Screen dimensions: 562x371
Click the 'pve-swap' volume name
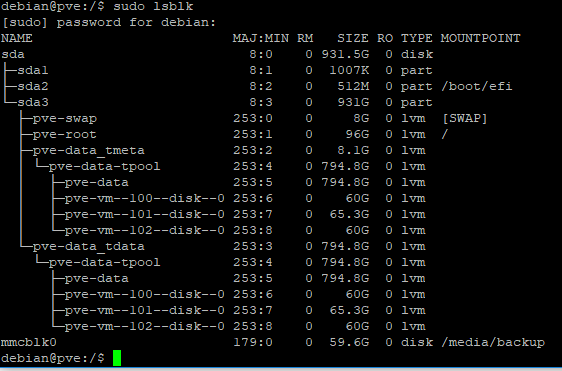pyautogui.click(x=65, y=119)
